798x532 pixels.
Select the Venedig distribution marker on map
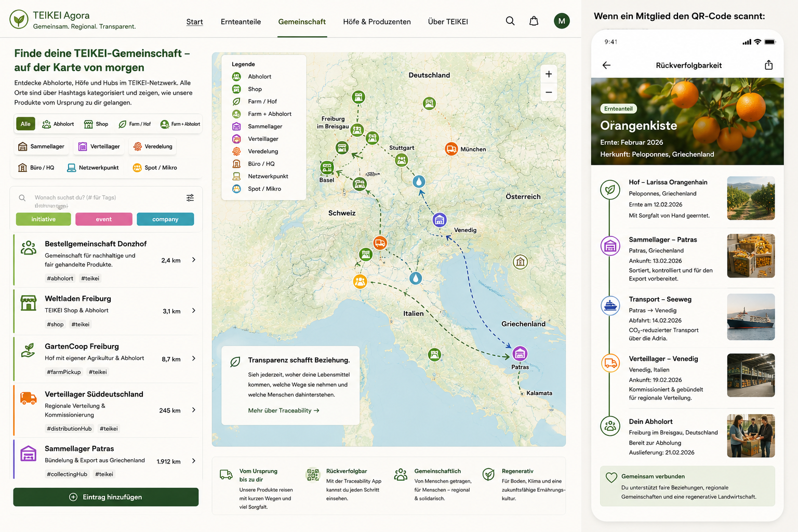tap(440, 220)
